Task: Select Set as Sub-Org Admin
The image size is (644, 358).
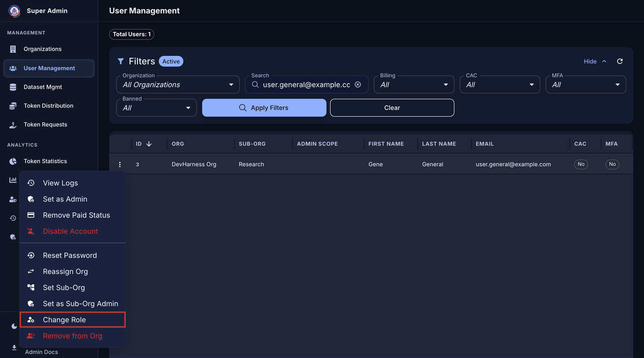Action: (x=72, y=303)
